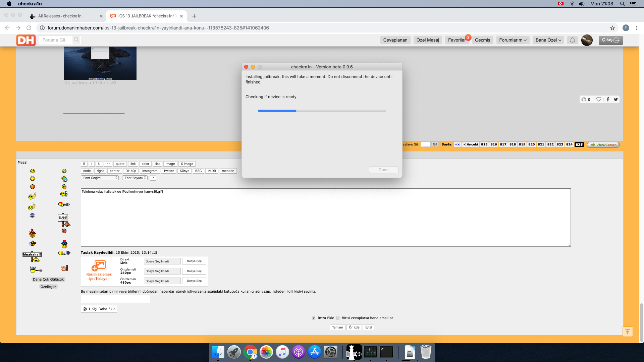Reload the page in Chrome
Viewport: 644px width, 362px height.
tap(29, 28)
